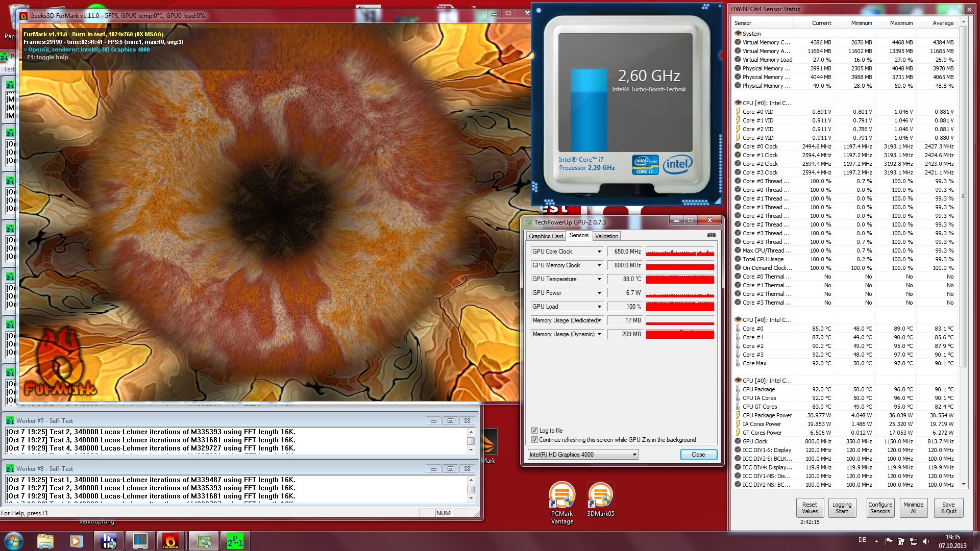This screenshot has width=980, height=551.
Task: Click the GPU Temperature history graph
Action: click(x=680, y=279)
